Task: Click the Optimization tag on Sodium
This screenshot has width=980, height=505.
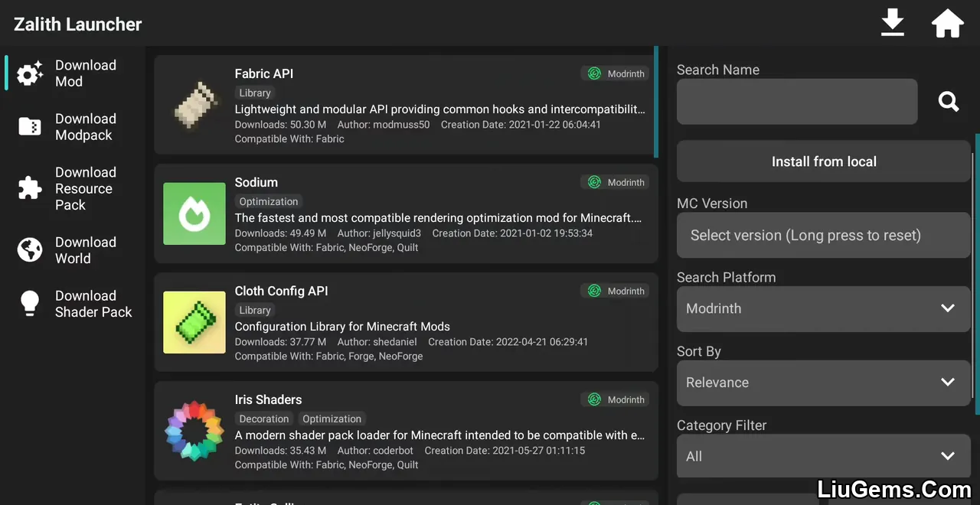Action: (269, 201)
